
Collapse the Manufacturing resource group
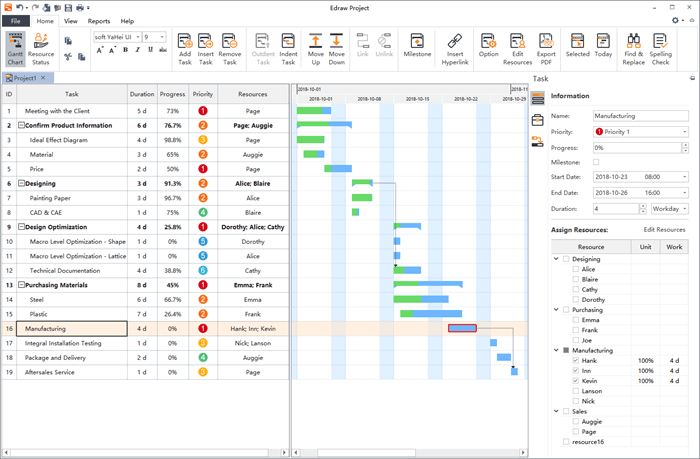point(556,350)
